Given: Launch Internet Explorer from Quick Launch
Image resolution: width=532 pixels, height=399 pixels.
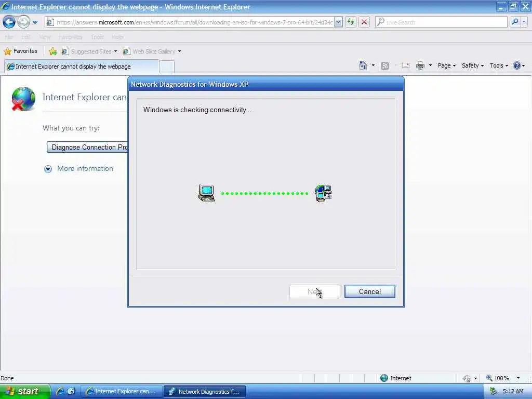Looking at the screenshot, I should tap(60, 391).
